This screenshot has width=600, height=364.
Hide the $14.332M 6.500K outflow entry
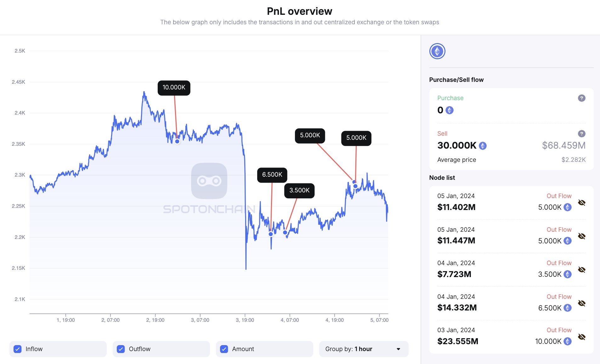pyautogui.click(x=582, y=303)
